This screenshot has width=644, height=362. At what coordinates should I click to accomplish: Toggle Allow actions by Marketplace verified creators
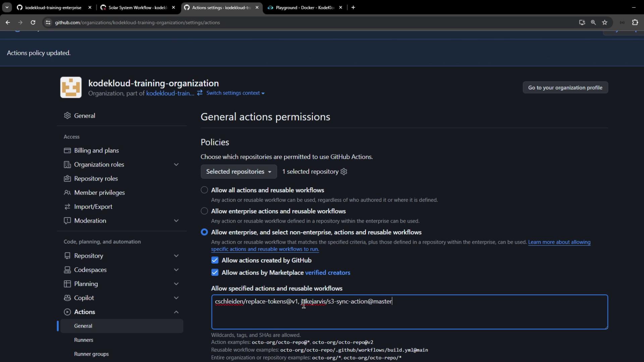pyautogui.click(x=215, y=273)
